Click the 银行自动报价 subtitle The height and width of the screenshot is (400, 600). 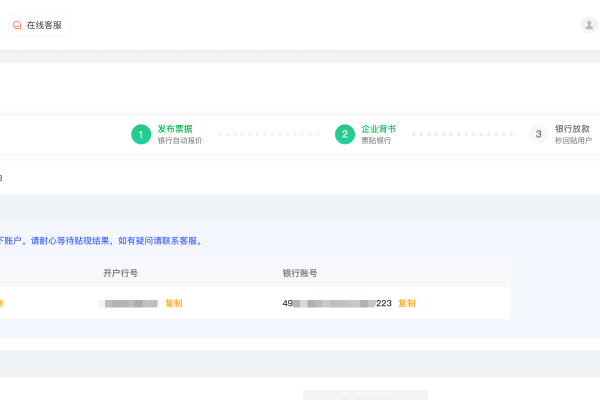[180, 141]
